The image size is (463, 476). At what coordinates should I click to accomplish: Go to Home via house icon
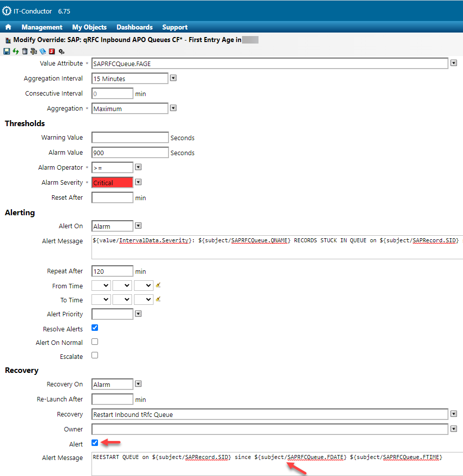(x=8, y=27)
